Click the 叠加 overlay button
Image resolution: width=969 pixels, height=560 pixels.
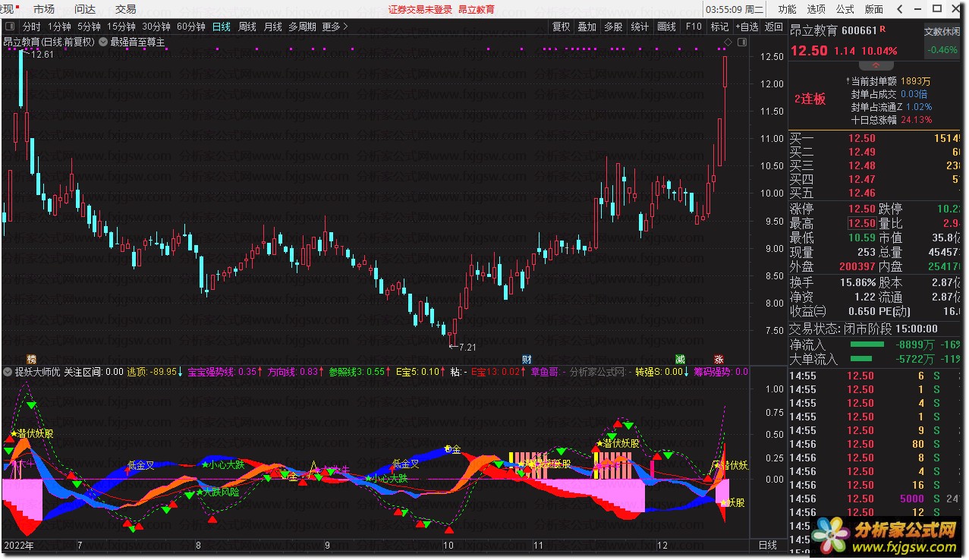point(587,27)
